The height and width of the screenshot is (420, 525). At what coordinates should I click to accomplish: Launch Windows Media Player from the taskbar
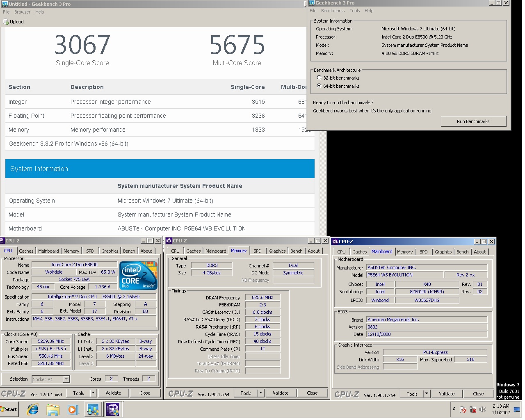[73, 409]
